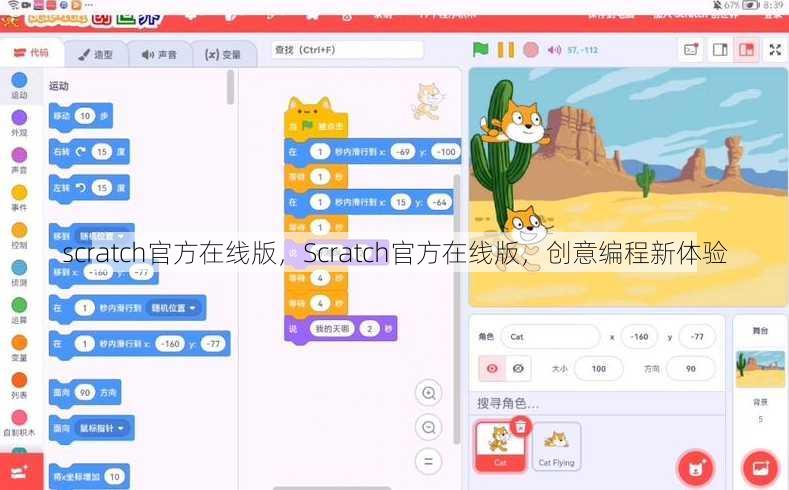This screenshot has height=490, width=789.
Task: Mute the sound using the speaker icon
Action: 555,50
